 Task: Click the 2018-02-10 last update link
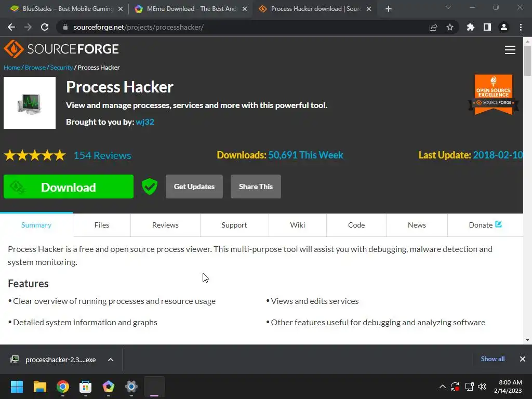point(498,155)
